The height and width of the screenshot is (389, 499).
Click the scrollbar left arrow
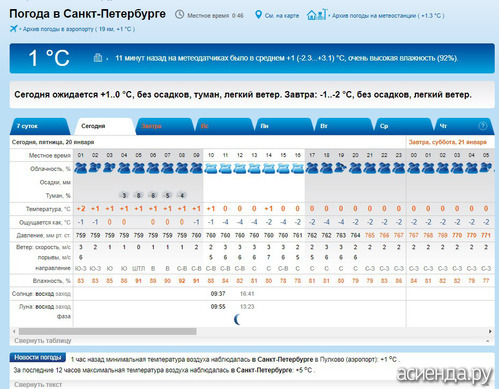point(14,331)
